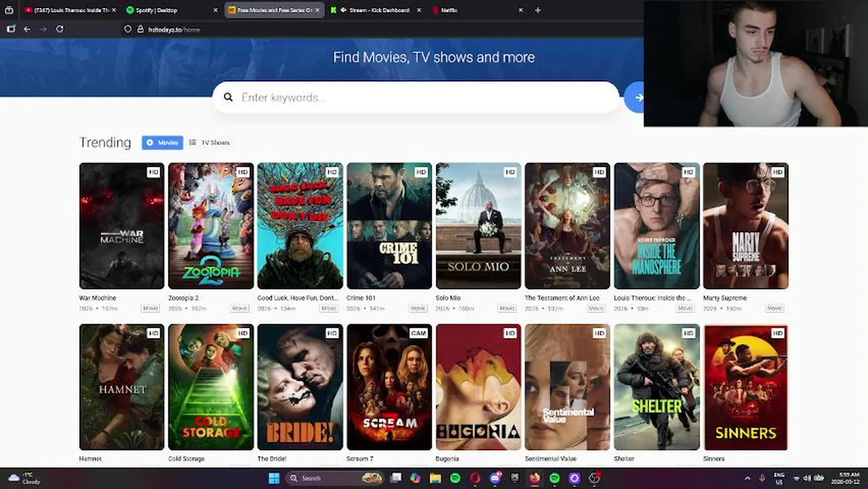Viewport: 868px width, 489px height.
Task: Open the Solo Mio poster
Action: [478, 225]
